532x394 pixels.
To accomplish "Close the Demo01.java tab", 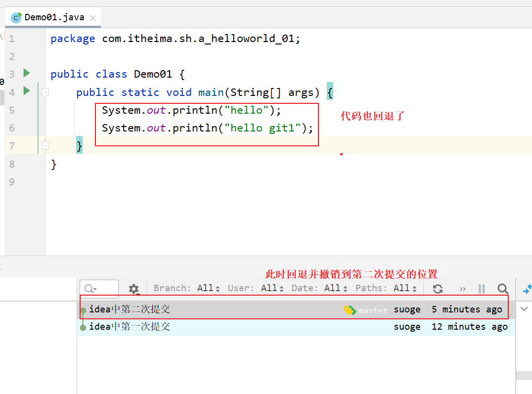I will pos(92,18).
